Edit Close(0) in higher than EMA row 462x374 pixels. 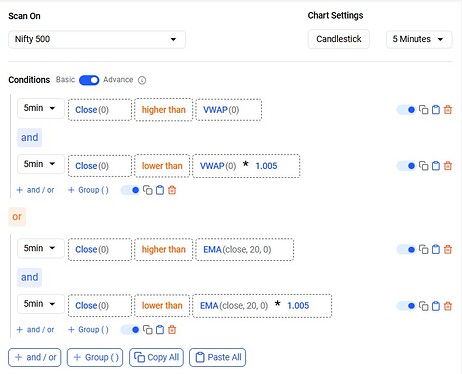coord(100,249)
